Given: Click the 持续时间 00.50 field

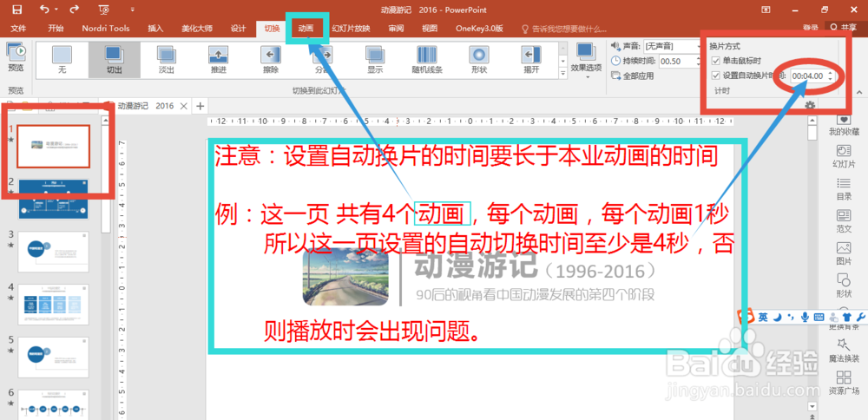Looking at the screenshot, I should pyautogui.click(x=676, y=62).
